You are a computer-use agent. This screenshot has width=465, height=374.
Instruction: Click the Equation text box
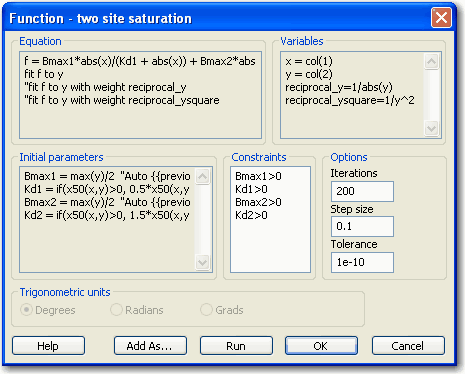coord(140,95)
